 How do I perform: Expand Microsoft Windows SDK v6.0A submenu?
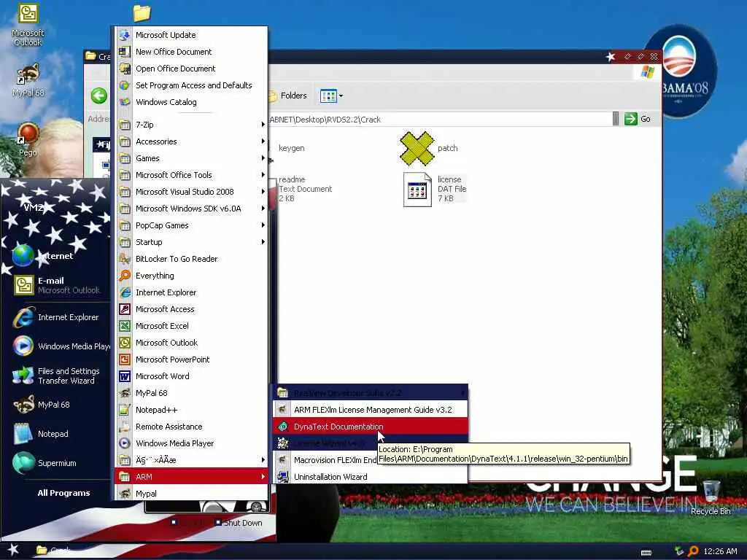(x=191, y=209)
